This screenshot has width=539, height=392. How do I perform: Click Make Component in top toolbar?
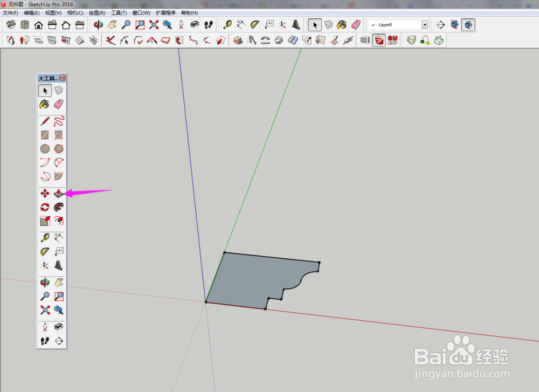pyautogui.click(x=329, y=25)
